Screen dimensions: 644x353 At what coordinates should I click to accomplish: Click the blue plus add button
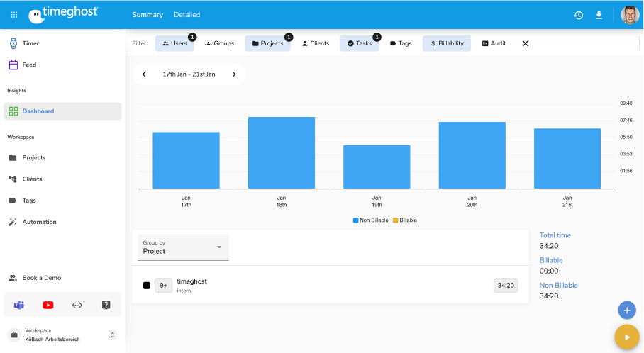point(626,310)
